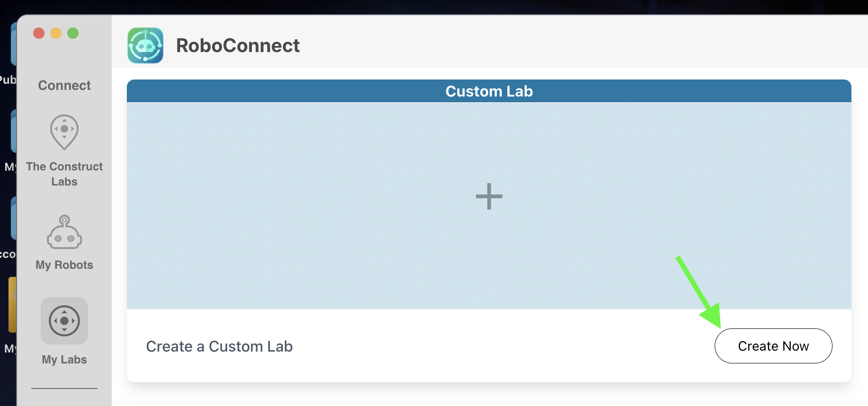Select the My Labs joystick icon
Viewport: 868px width, 406px height.
tap(64, 321)
